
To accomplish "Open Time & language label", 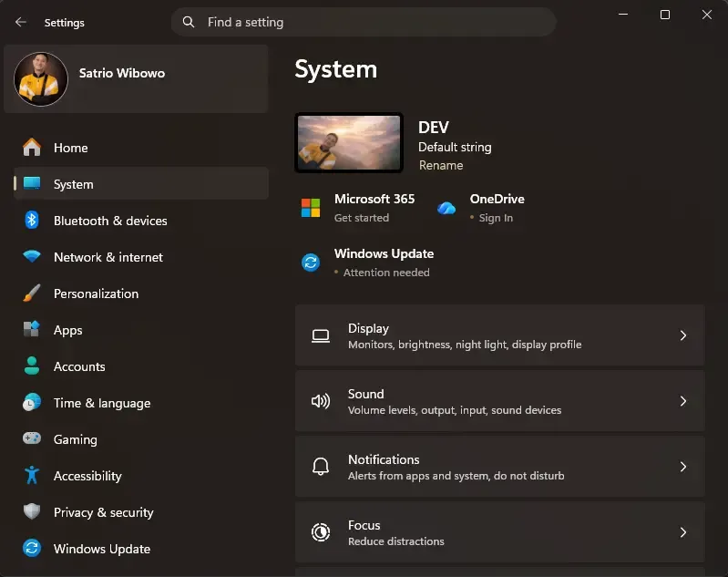I will tap(102, 403).
